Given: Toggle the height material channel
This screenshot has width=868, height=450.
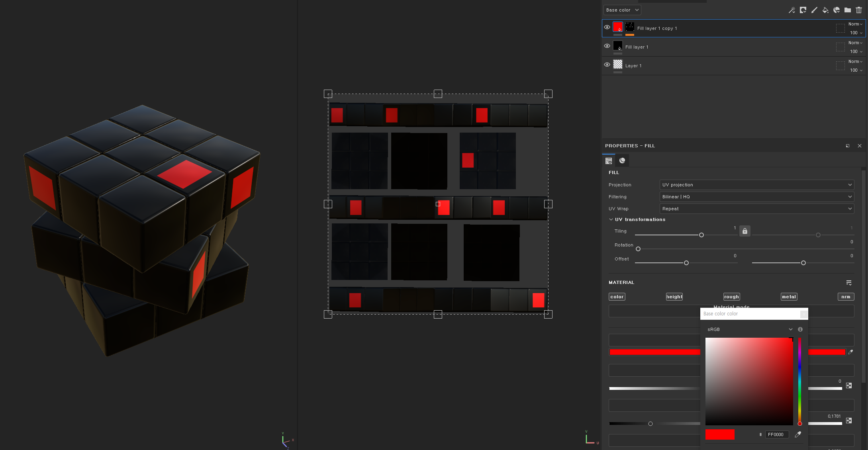Looking at the screenshot, I should tap(674, 297).
